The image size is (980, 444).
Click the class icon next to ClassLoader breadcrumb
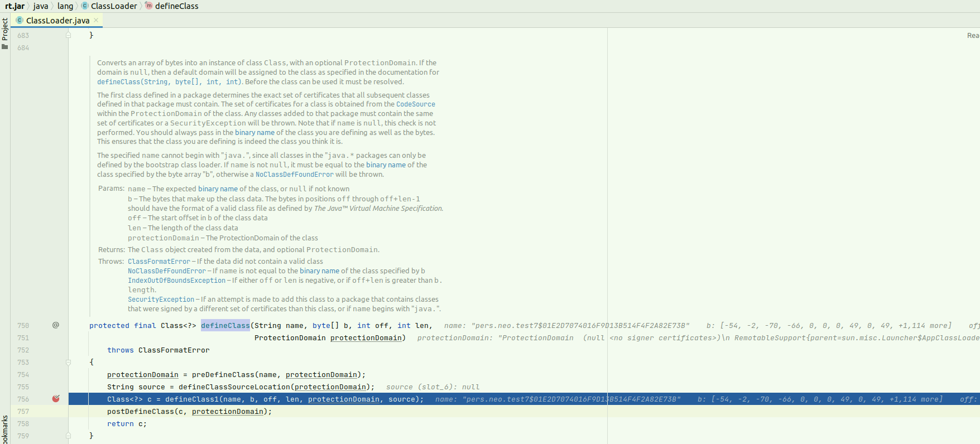85,6
